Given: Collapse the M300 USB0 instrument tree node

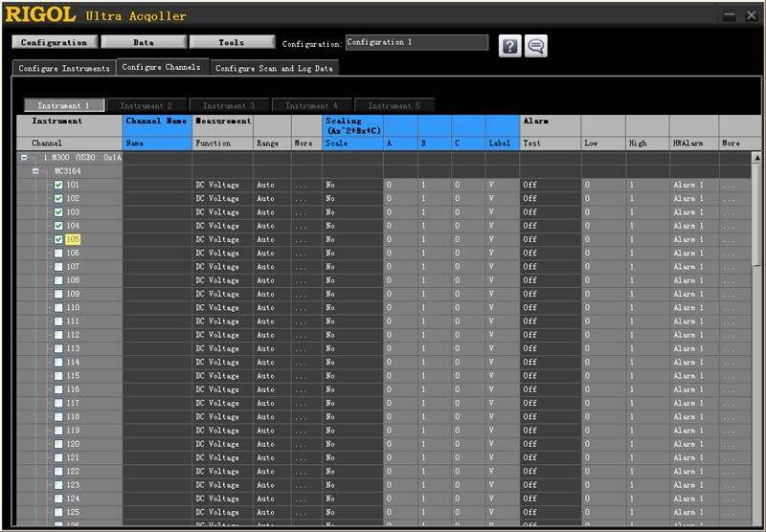Looking at the screenshot, I should [x=24, y=158].
